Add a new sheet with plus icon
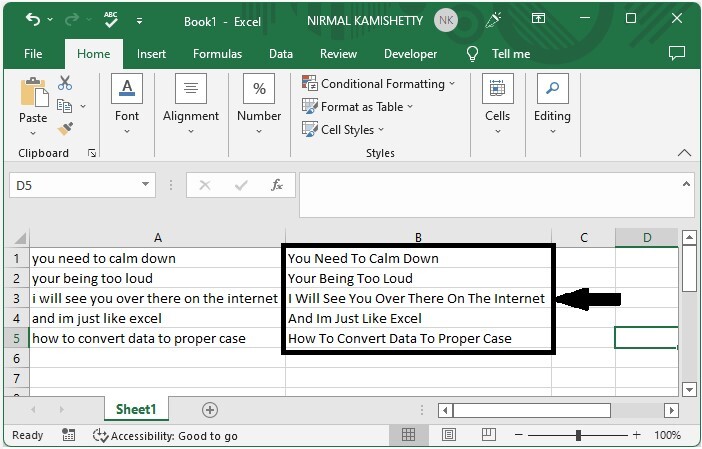This screenshot has height=449, width=702. [210, 409]
